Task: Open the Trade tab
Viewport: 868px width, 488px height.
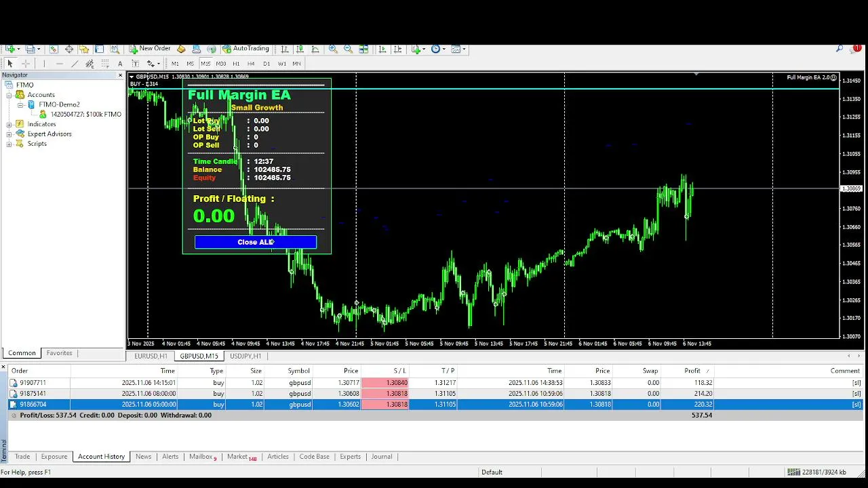Action: [x=22, y=457]
